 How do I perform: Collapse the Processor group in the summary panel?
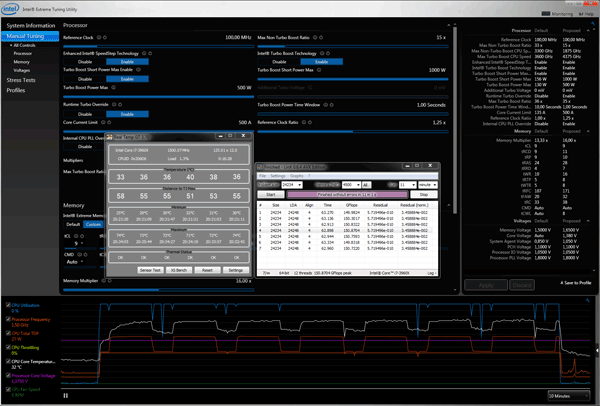588,31
